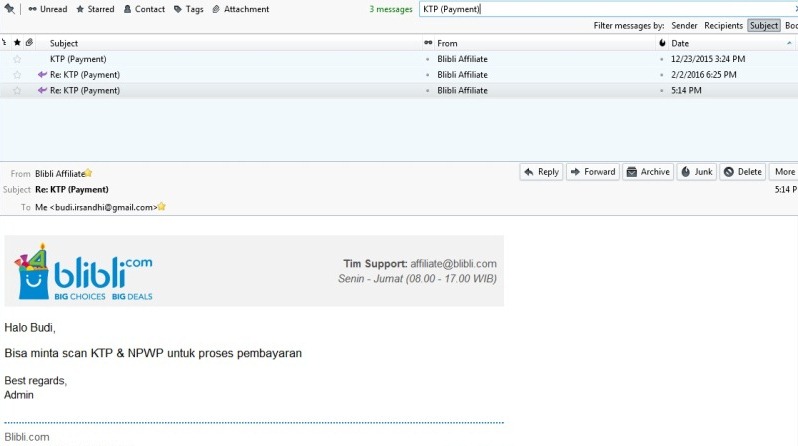Open the More actions dropdown
This screenshot has width=798, height=446.
pyautogui.click(x=784, y=172)
